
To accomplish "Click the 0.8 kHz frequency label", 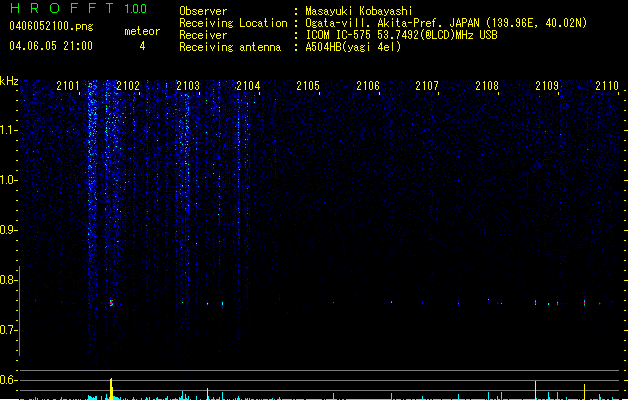I will pyautogui.click(x=8, y=280).
